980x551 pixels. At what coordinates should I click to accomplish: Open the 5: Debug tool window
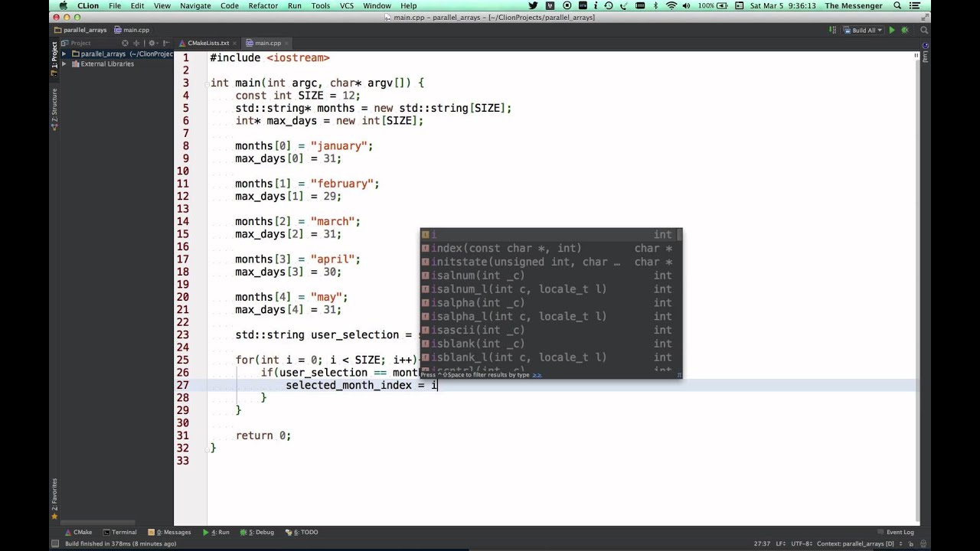point(256,532)
